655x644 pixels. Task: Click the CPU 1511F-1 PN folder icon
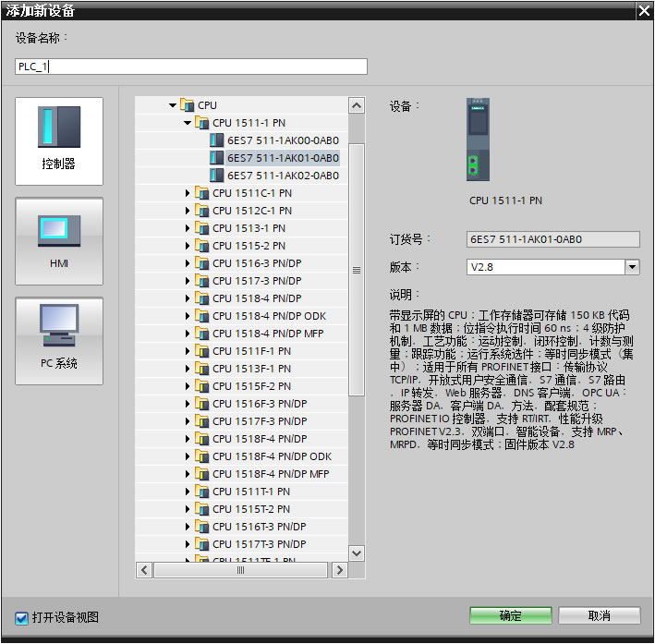(201, 350)
